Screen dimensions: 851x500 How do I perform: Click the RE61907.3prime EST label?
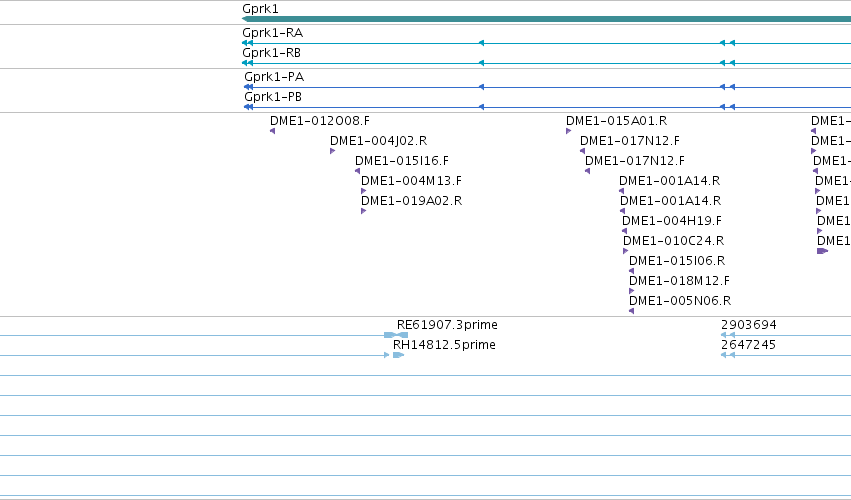pos(447,325)
